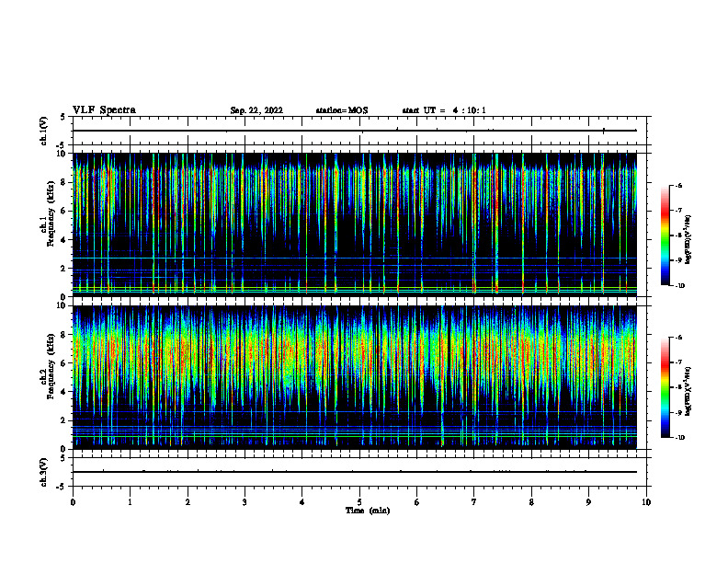
Task: Click time axis tick label "1"
Action: click(x=131, y=502)
